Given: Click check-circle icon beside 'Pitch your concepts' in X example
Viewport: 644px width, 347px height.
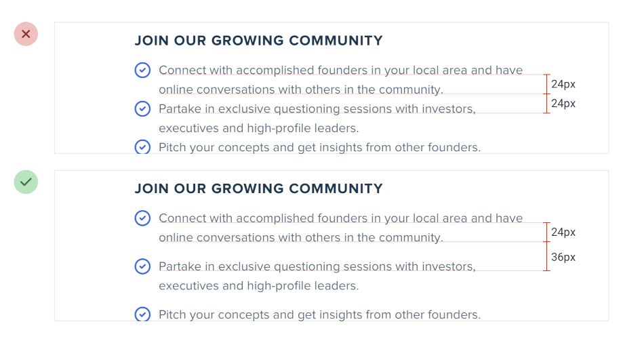Looking at the screenshot, I should tap(142, 147).
